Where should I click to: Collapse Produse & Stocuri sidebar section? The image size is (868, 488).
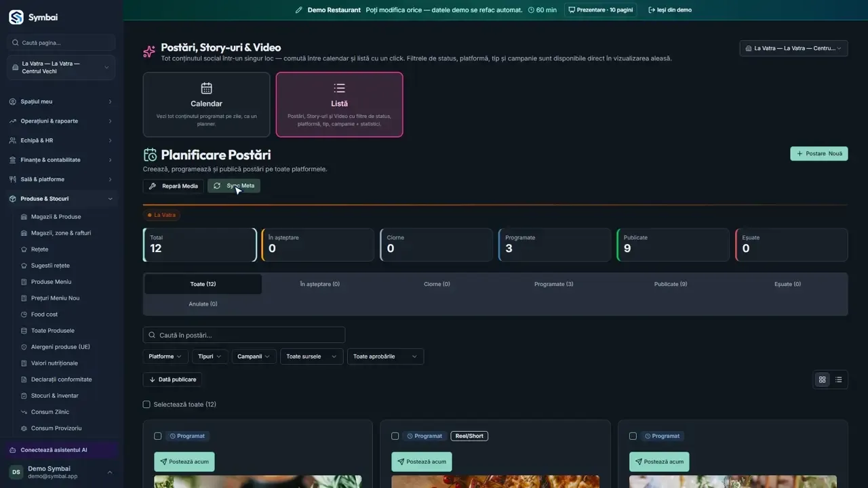61,199
